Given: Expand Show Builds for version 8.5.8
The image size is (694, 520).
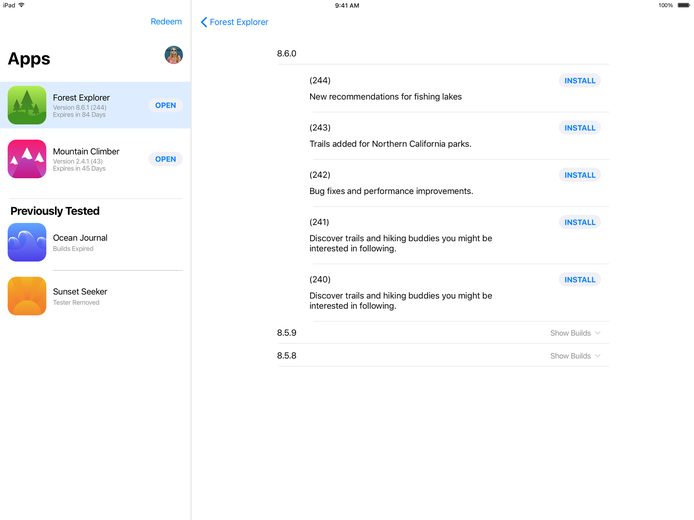Looking at the screenshot, I should [x=575, y=356].
